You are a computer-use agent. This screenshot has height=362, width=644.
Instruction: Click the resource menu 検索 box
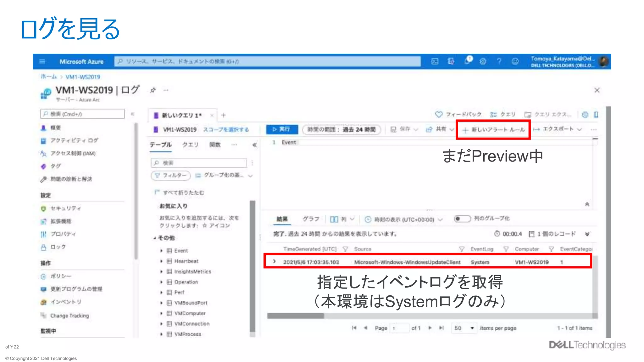pyautogui.click(x=82, y=114)
